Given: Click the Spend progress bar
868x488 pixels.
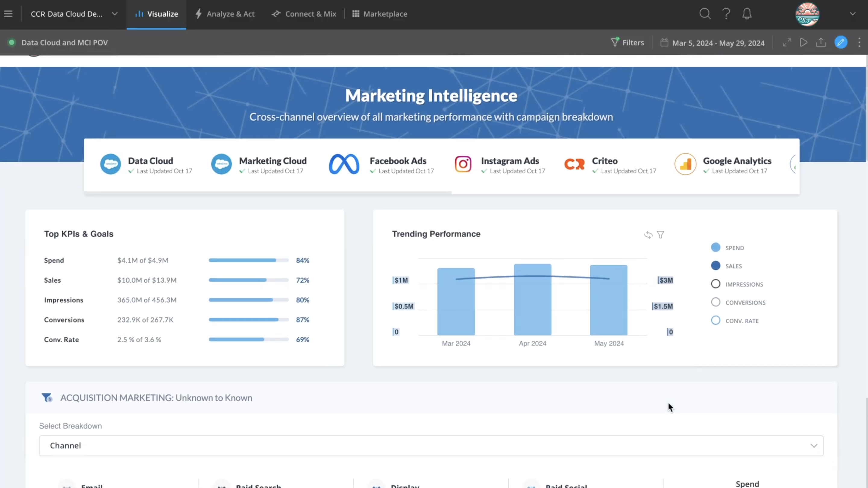Looking at the screenshot, I should pos(248,260).
